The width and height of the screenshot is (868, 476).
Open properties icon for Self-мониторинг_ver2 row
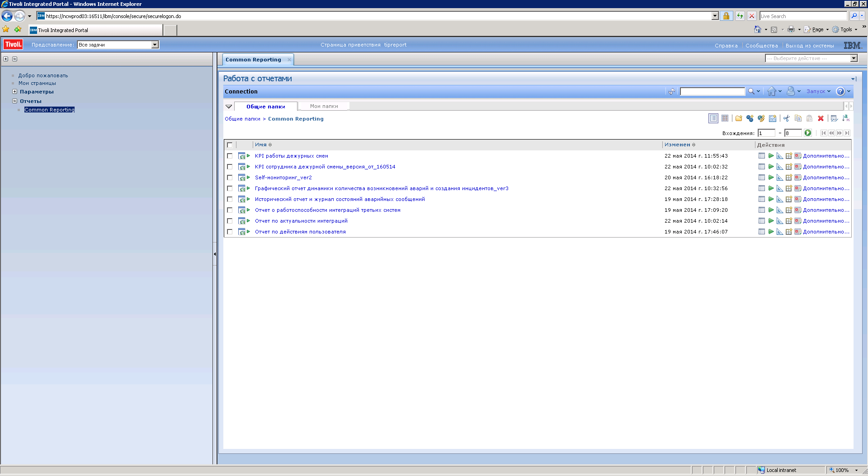click(762, 177)
